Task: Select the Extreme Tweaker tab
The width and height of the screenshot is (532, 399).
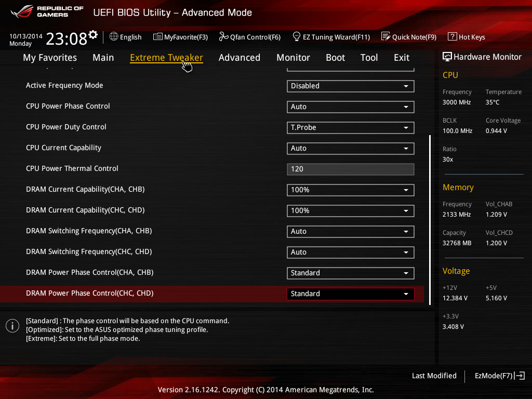Action: (x=167, y=58)
